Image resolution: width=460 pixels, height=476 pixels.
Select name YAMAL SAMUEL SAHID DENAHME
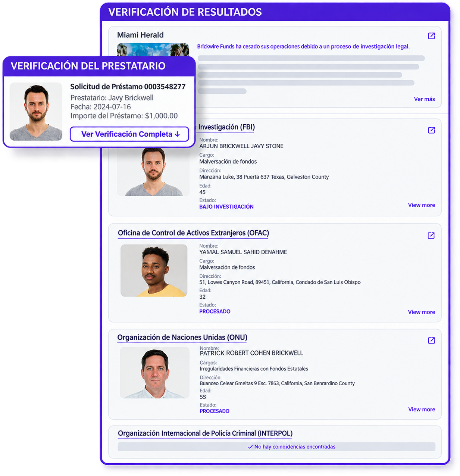click(243, 252)
